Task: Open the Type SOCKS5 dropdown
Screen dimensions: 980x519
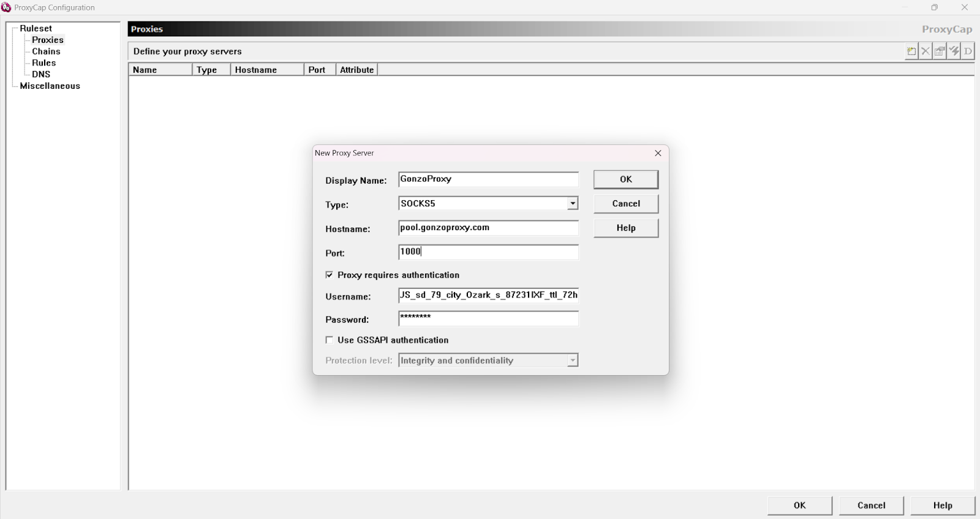Action: 573,203
